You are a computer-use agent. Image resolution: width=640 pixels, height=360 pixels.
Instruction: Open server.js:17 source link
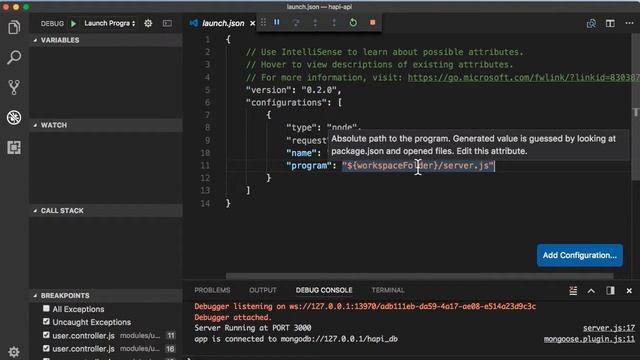tap(609, 328)
